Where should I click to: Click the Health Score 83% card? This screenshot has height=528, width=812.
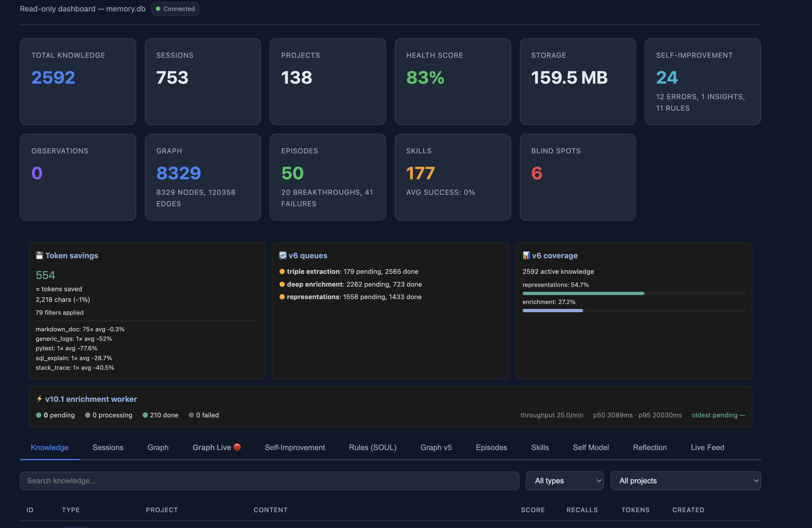[453, 81]
